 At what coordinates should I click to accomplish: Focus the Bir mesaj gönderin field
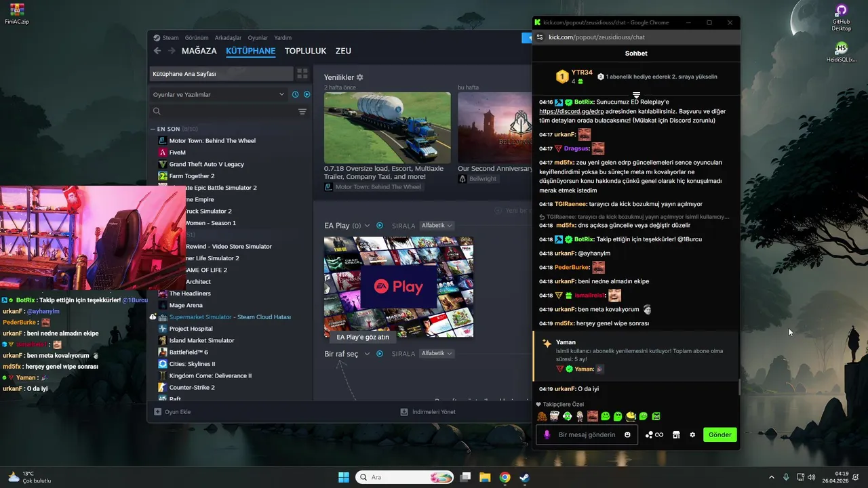point(587,434)
